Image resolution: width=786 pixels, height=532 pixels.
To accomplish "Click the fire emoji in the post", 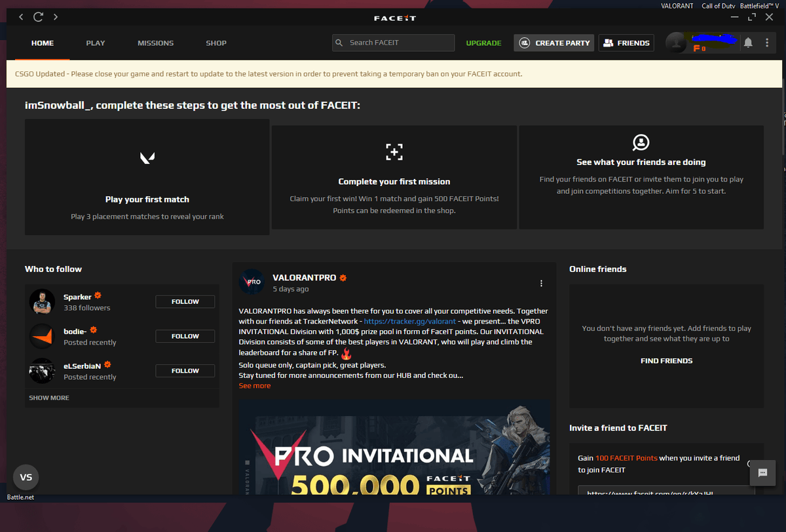I will [346, 353].
